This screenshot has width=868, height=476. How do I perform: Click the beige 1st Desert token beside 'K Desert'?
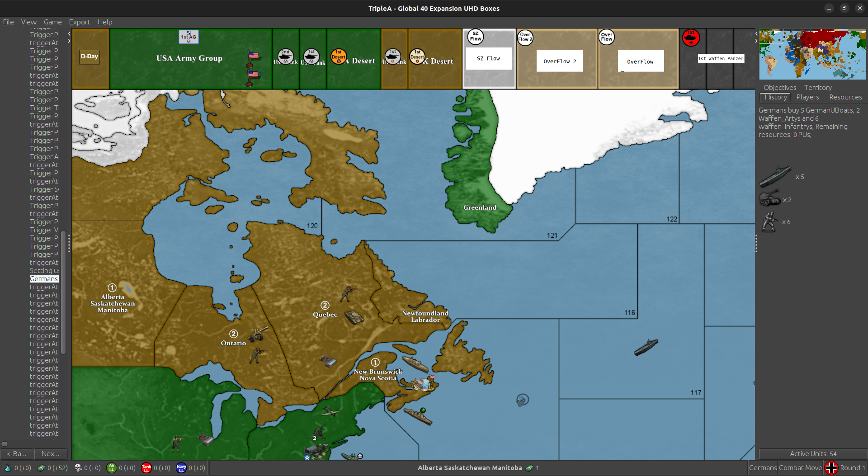(417, 57)
